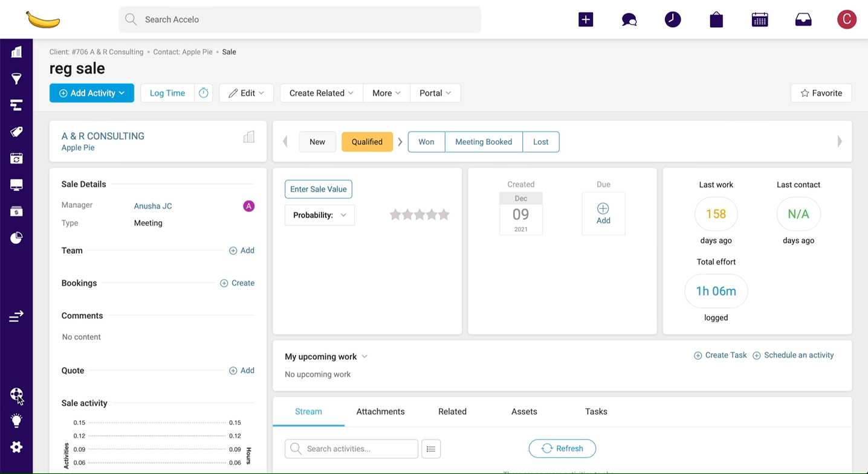Open the Portal dropdown menu
This screenshot has width=868, height=474.
click(x=435, y=93)
